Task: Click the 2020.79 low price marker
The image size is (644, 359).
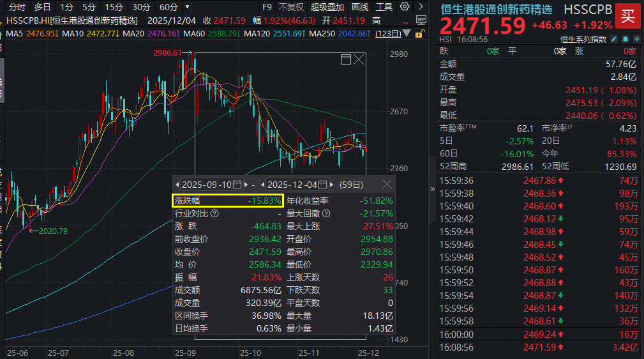Action: click(53, 231)
